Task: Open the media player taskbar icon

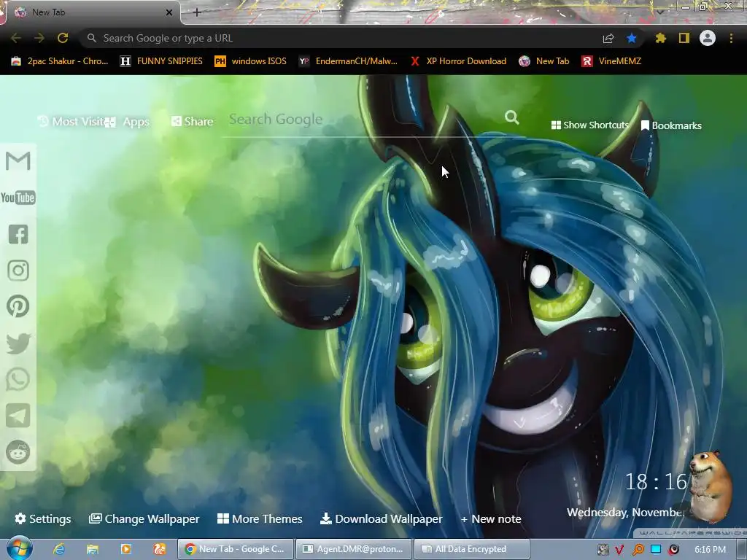Action: [x=126, y=549]
